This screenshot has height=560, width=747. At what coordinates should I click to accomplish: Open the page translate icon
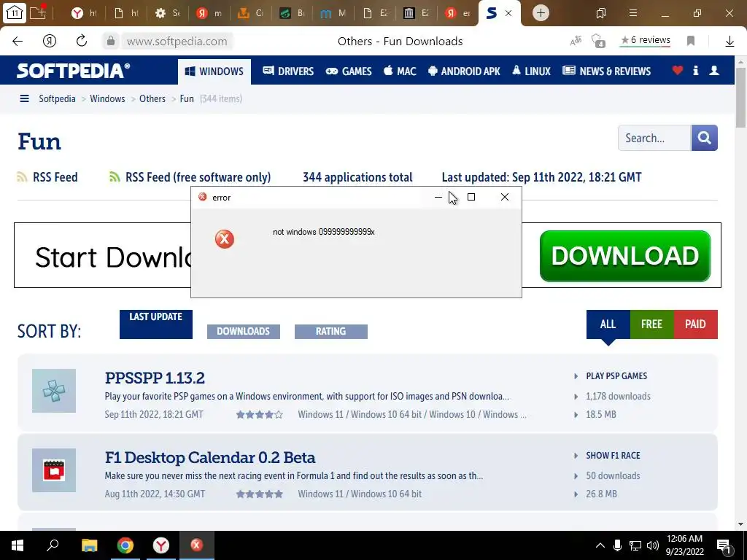pyautogui.click(x=576, y=42)
